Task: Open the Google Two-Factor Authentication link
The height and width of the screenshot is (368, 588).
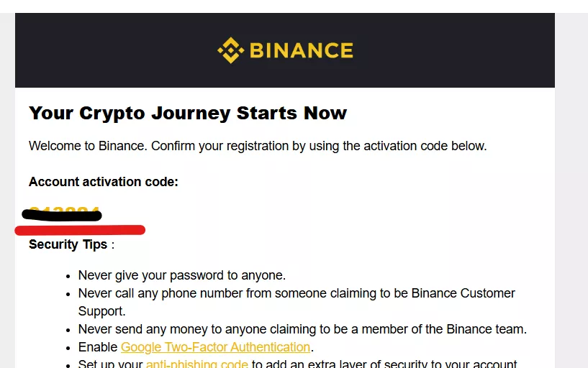Action: pos(215,347)
